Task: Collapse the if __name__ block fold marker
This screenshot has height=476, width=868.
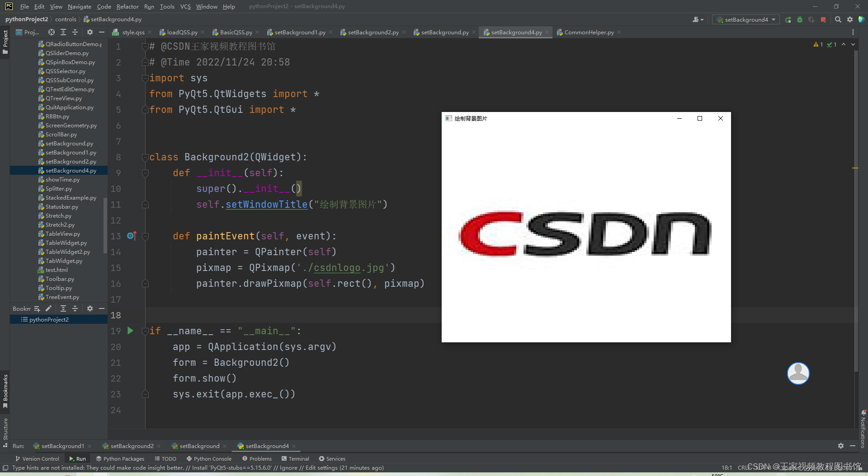Action: (x=146, y=331)
